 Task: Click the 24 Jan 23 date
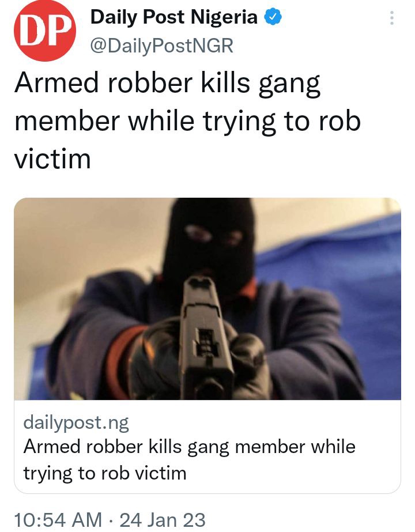coord(163,520)
